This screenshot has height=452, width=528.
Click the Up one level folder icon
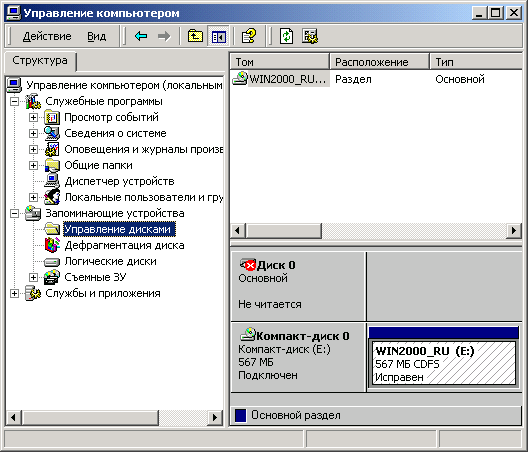click(x=195, y=36)
